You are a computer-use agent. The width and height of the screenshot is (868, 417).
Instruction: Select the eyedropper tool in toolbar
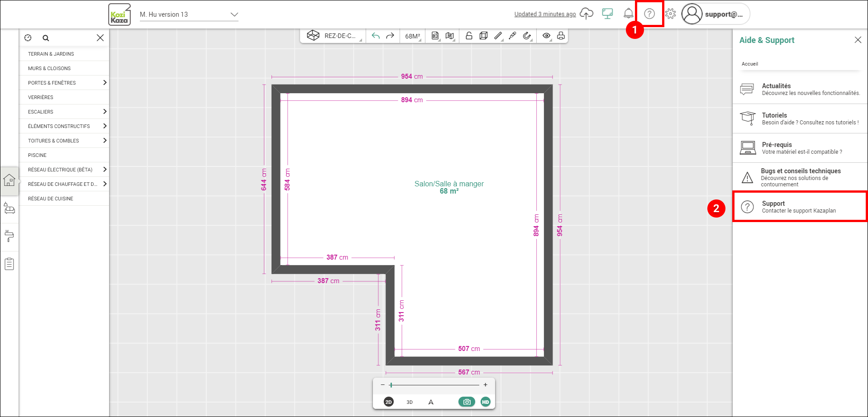512,36
